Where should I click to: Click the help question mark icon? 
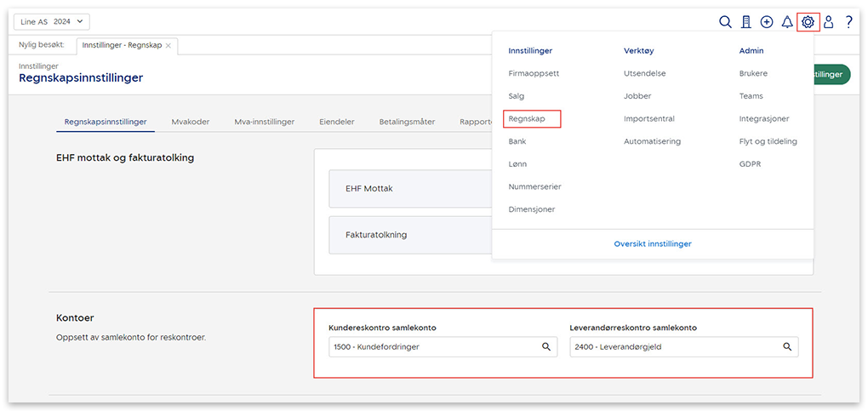[x=848, y=22]
